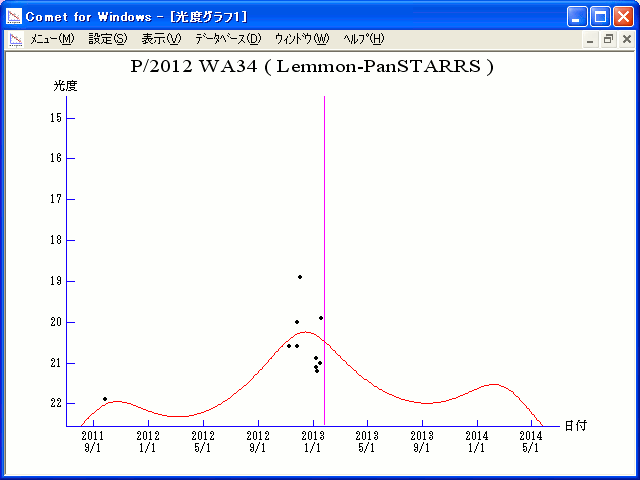640x480 pixels.
Task: Close the Comet for Windows application
Action: [623, 16]
